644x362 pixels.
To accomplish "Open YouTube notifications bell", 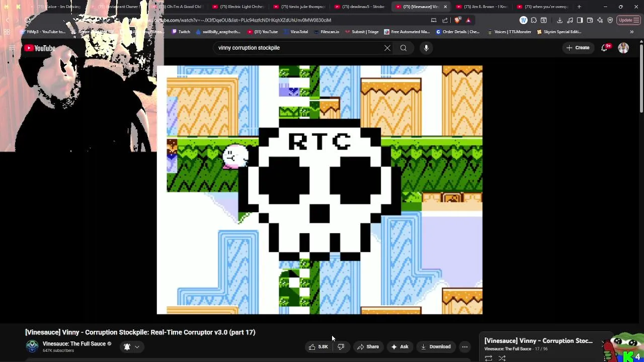I will 604,48.
